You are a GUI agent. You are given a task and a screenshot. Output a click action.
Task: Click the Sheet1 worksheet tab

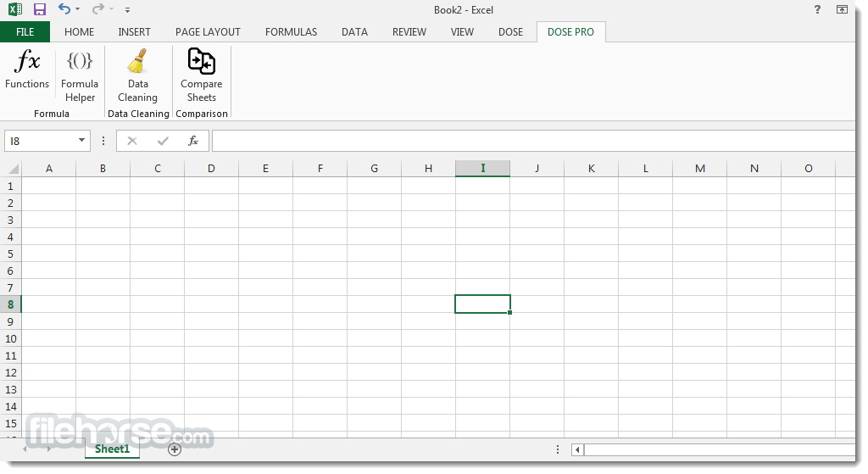112,449
